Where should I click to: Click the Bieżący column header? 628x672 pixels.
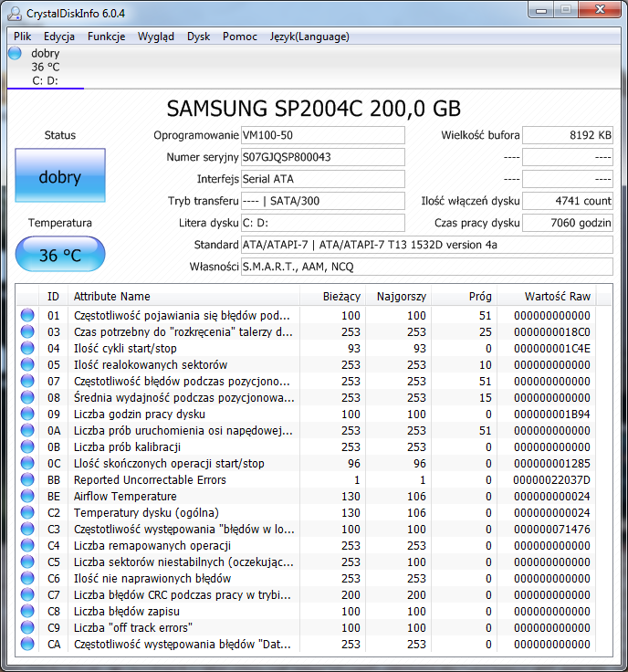(x=332, y=296)
